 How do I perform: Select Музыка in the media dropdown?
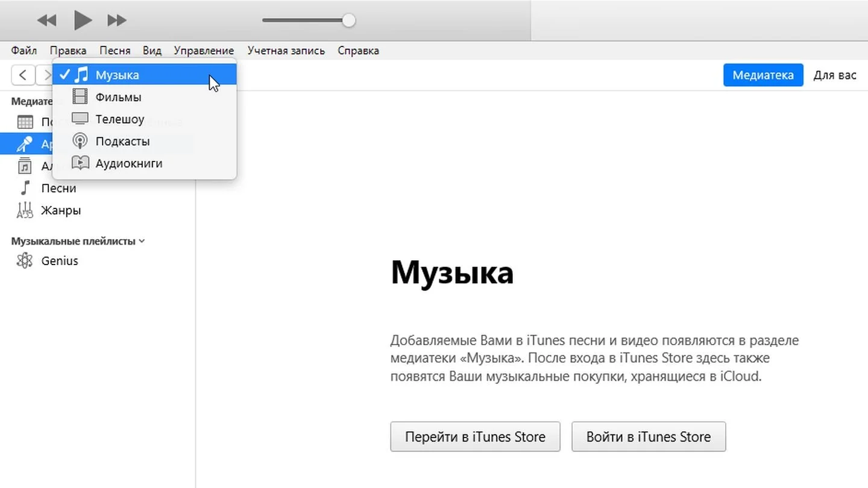145,75
